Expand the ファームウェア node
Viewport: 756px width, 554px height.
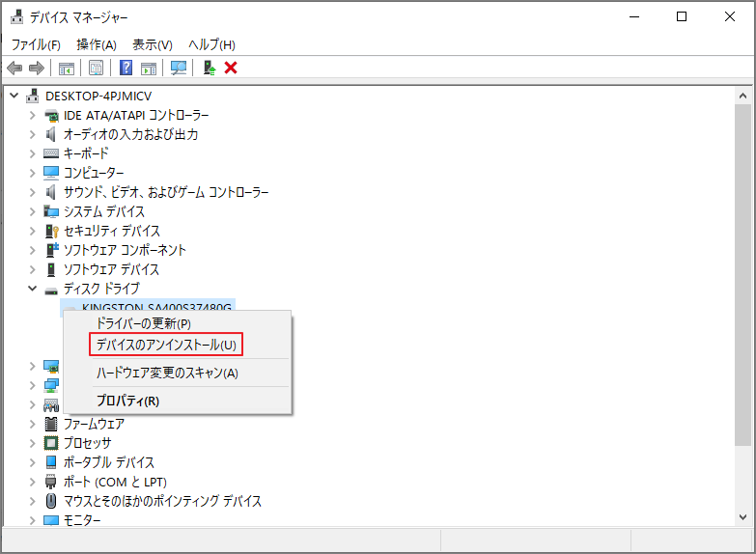click(32, 424)
